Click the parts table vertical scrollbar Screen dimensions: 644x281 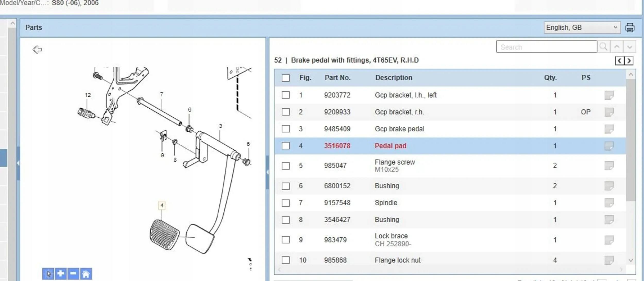(x=630, y=139)
